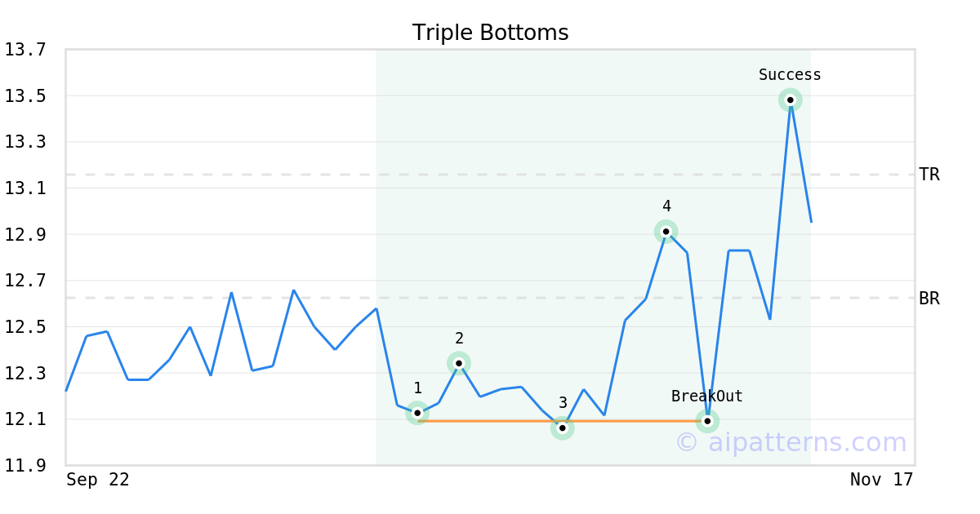Select the point 2 marker on the line
The width and height of the screenshot is (980, 514).
click(459, 363)
